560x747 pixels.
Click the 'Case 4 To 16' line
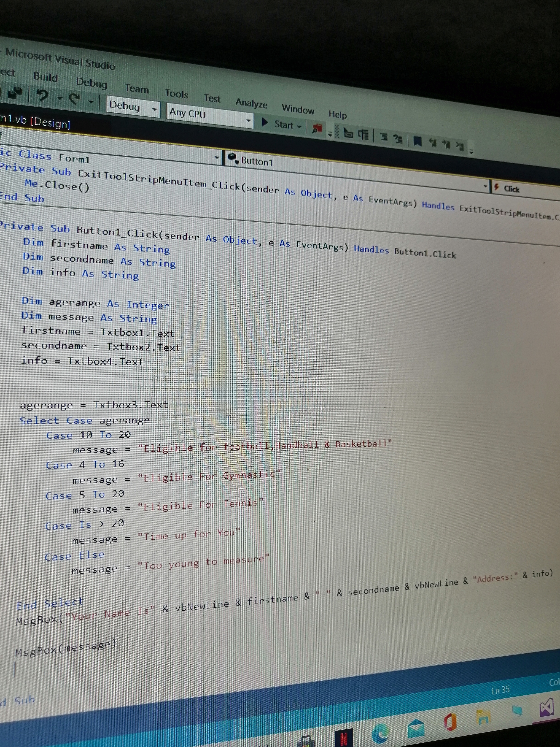pyautogui.click(x=85, y=464)
